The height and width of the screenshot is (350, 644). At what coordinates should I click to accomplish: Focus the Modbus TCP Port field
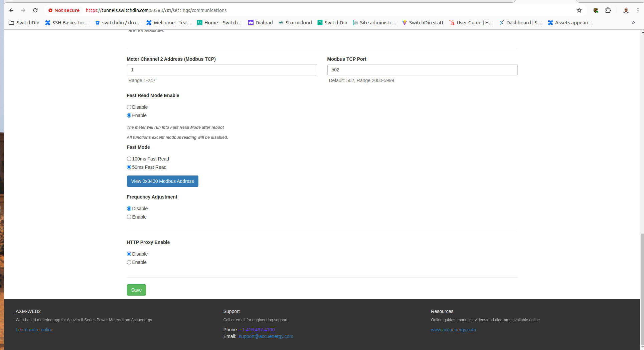[x=422, y=70]
